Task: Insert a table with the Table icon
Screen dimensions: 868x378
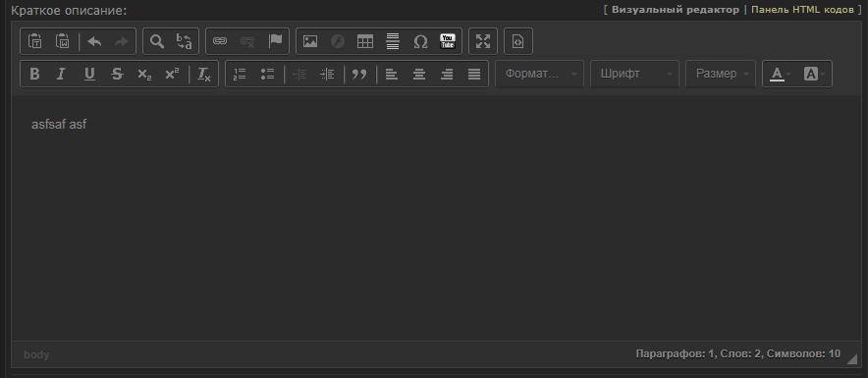Action: click(x=365, y=41)
